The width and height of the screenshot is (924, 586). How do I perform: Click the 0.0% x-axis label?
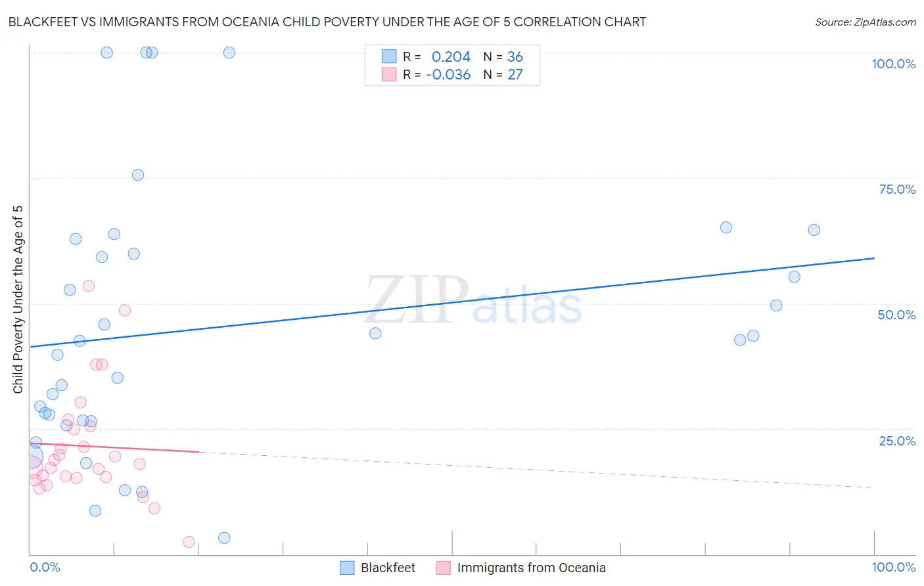point(45,567)
